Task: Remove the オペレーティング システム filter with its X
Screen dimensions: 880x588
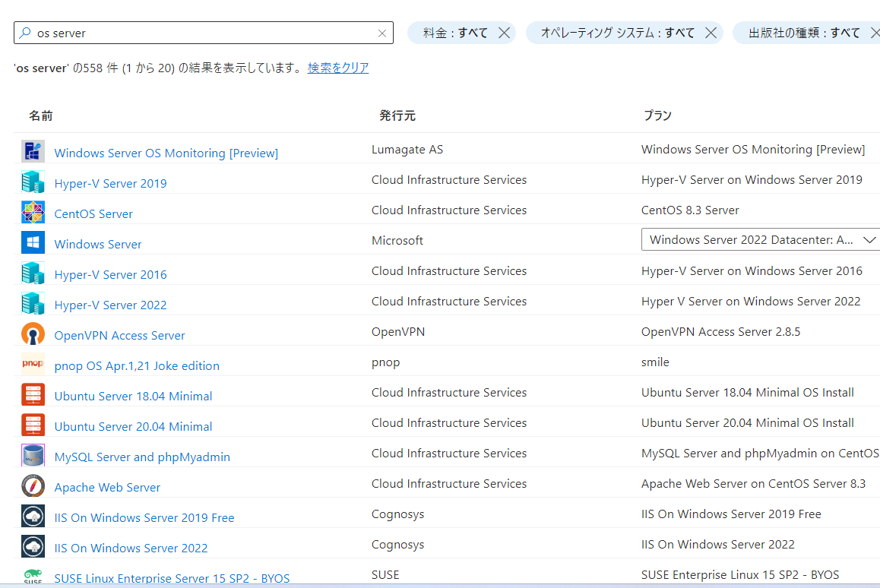Action: point(711,33)
